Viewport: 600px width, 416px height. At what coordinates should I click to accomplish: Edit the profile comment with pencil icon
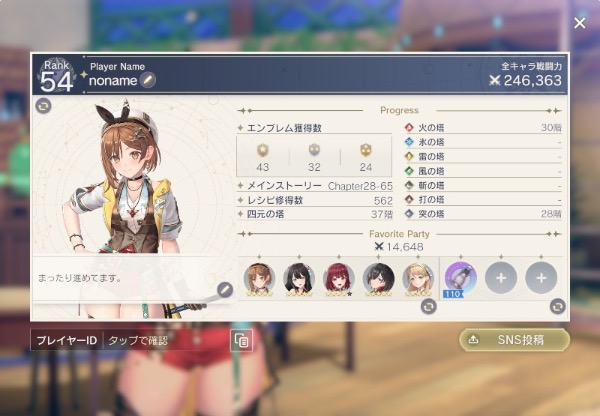225,290
